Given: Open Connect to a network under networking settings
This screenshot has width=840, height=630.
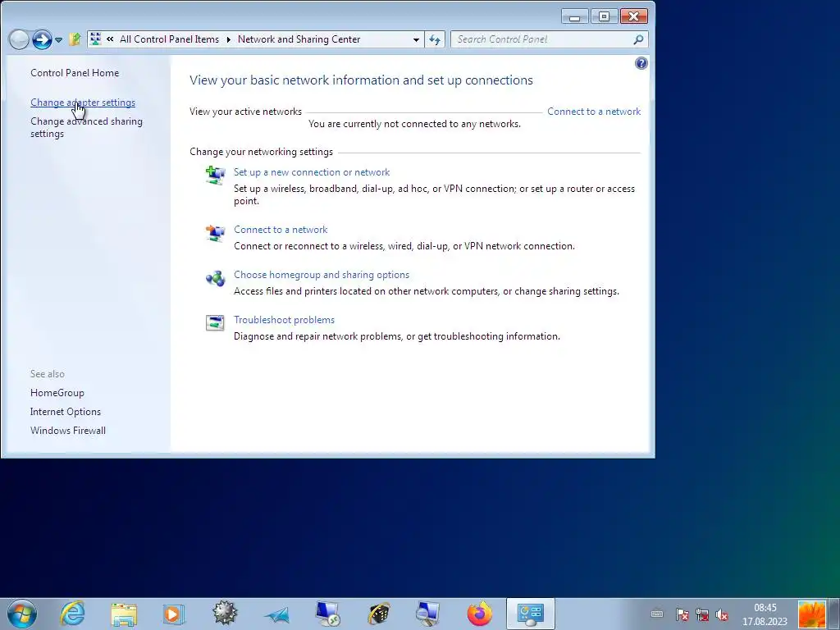Looking at the screenshot, I should tap(281, 230).
